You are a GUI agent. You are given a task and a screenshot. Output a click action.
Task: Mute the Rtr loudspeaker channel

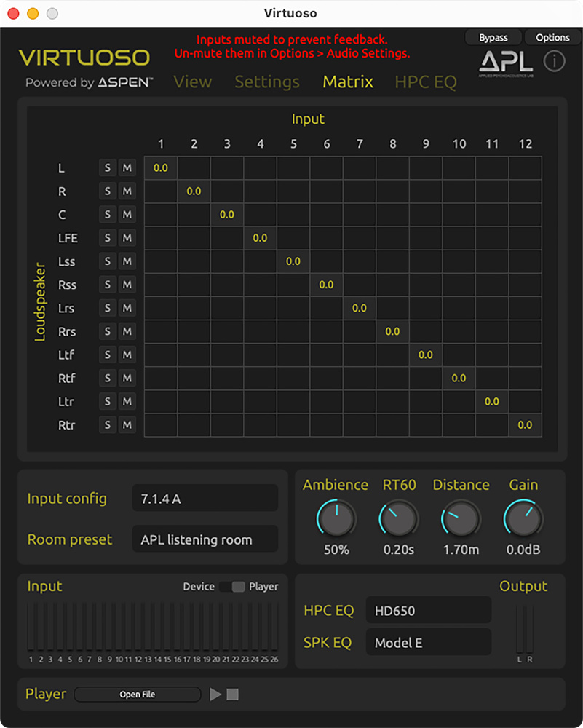127,424
